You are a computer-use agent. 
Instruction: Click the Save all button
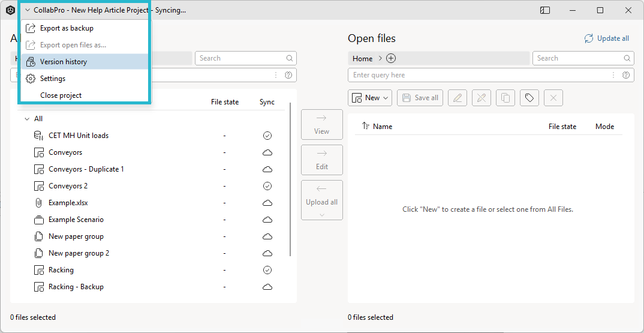(420, 98)
